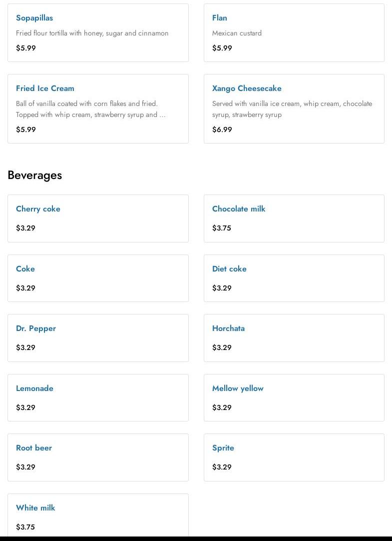Screen dimensions: 392x541
Task: Open the Horchata drink item
Action: tap(228, 328)
